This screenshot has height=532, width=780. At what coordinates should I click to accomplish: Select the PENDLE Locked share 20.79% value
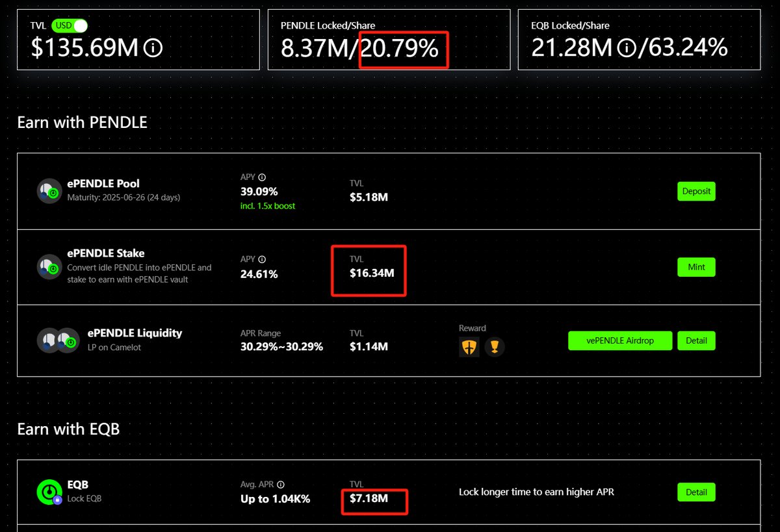[400, 48]
